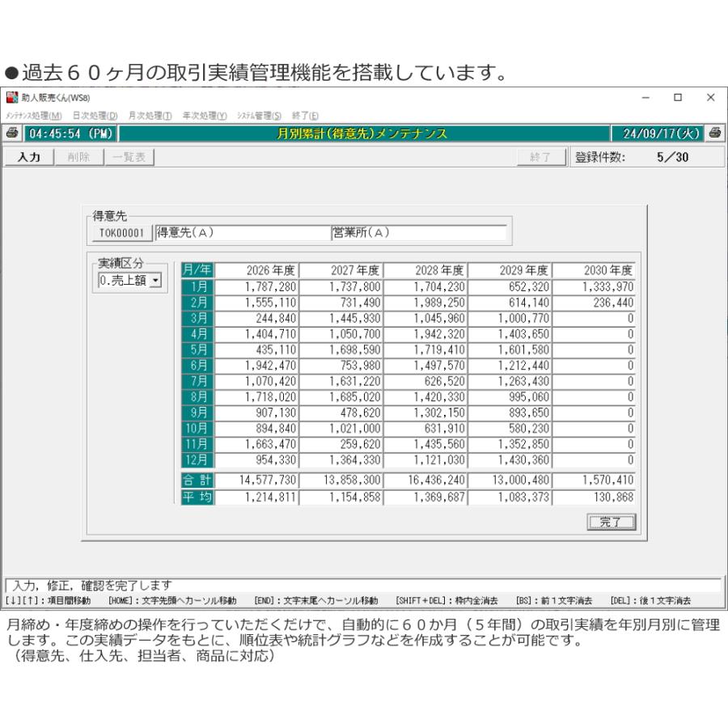Select the 3月 2026 cell 244,840
This screenshot has width=728, height=728.
click(256, 319)
